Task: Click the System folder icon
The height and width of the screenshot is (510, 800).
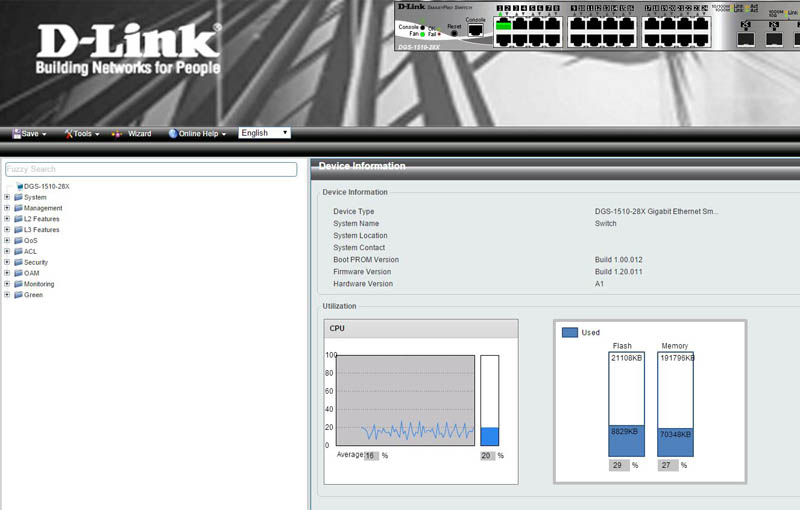Action: click(18, 197)
